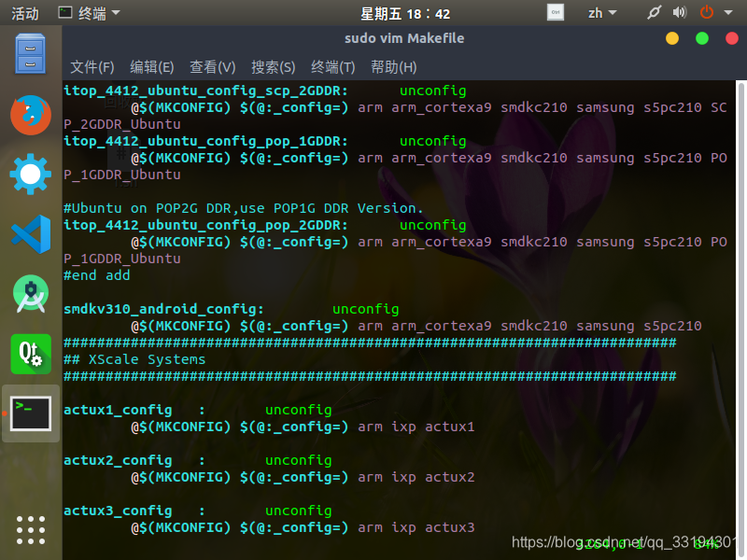Click smdkv310_android_config target text
747x560 pixels.
(x=163, y=309)
